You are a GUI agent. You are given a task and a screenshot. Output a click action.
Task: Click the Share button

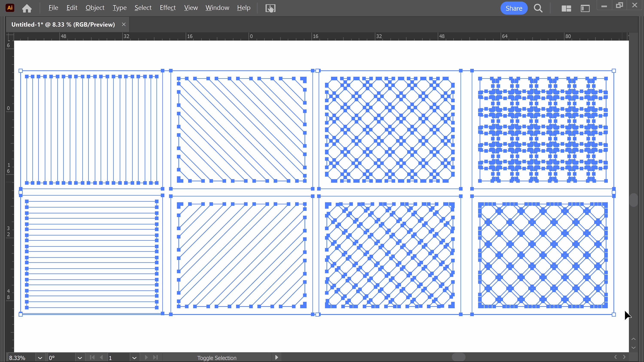pyautogui.click(x=514, y=8)
